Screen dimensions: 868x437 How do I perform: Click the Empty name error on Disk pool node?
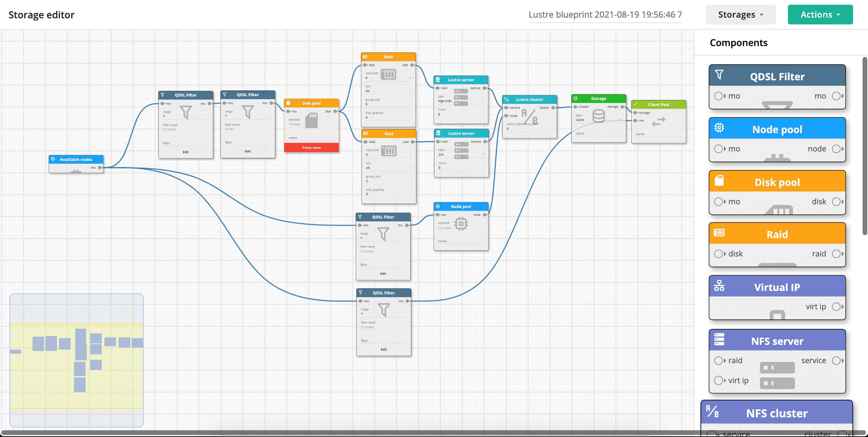(311, 148)
